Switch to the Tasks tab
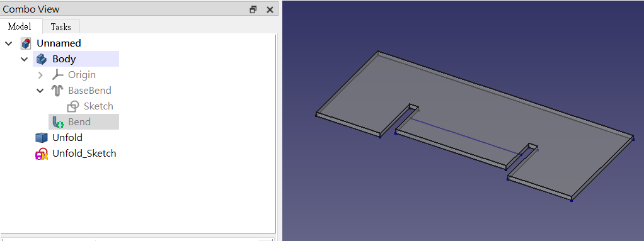This screenshot has height=241, width=644. [x=60, y=27]
